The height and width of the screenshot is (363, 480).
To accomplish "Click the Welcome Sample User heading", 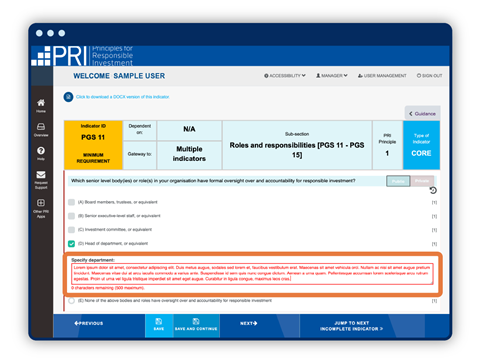I will [119, 76].
